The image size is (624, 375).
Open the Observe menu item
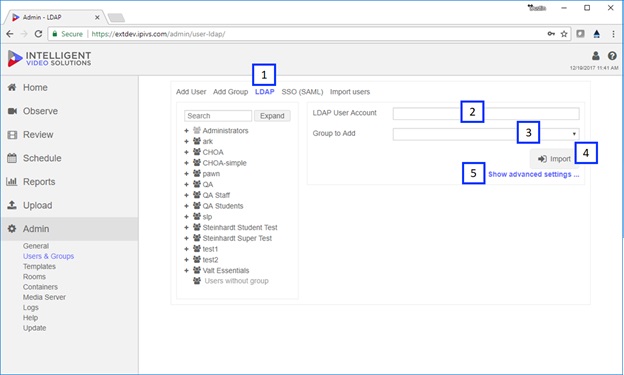click(x=40, y=111)
